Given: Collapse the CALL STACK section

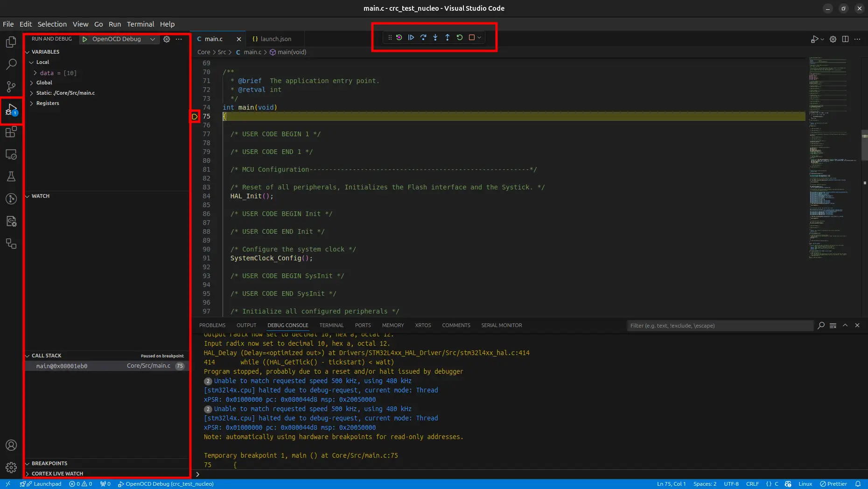Looking at the screenshot, I should 27,356.
